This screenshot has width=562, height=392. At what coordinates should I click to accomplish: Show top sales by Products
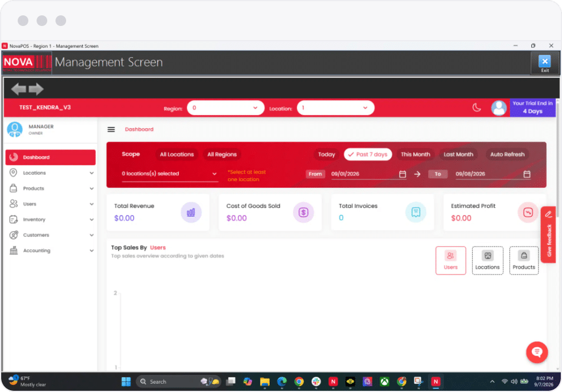[524, 260]
